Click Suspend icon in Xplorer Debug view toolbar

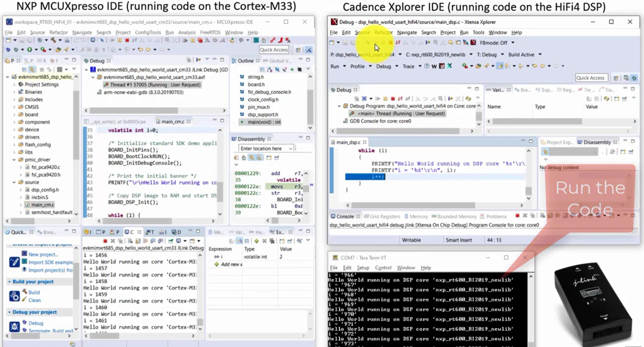tap(385, 99)
